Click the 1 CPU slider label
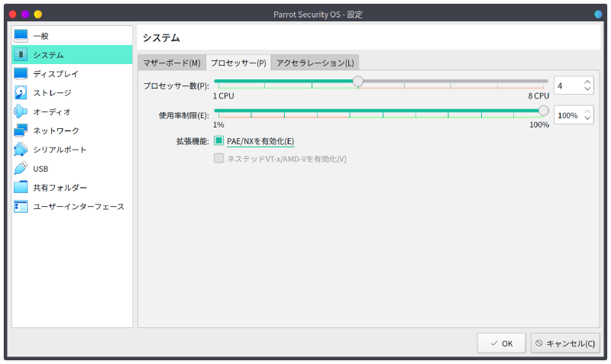The image size is (611, 364). (x=223, y=95)
